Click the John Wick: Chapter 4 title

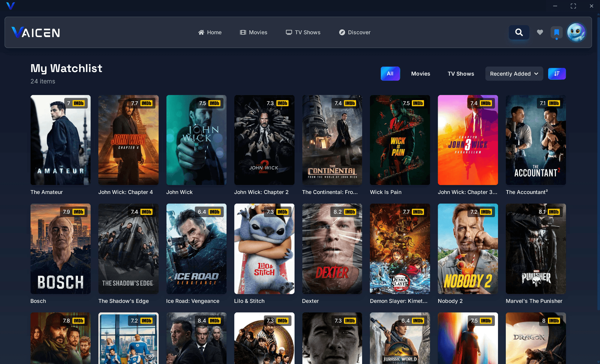(x=126, y=192)
